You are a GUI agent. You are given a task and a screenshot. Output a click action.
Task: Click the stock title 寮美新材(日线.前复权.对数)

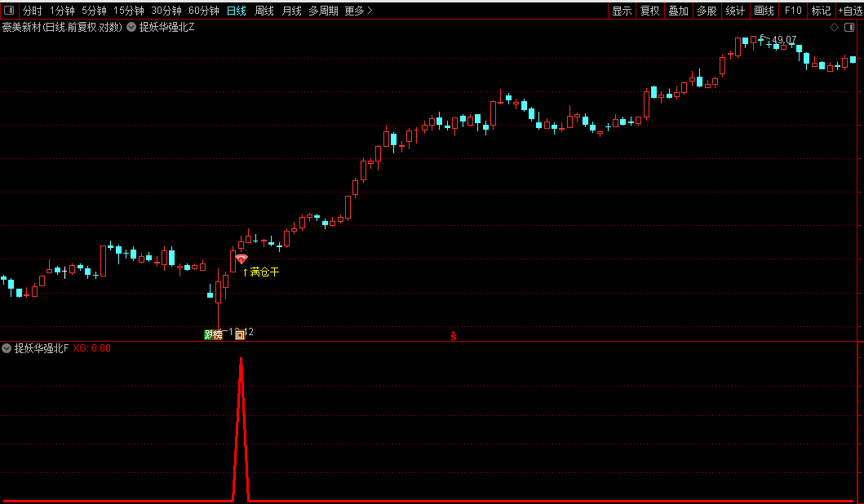[62, 27]
